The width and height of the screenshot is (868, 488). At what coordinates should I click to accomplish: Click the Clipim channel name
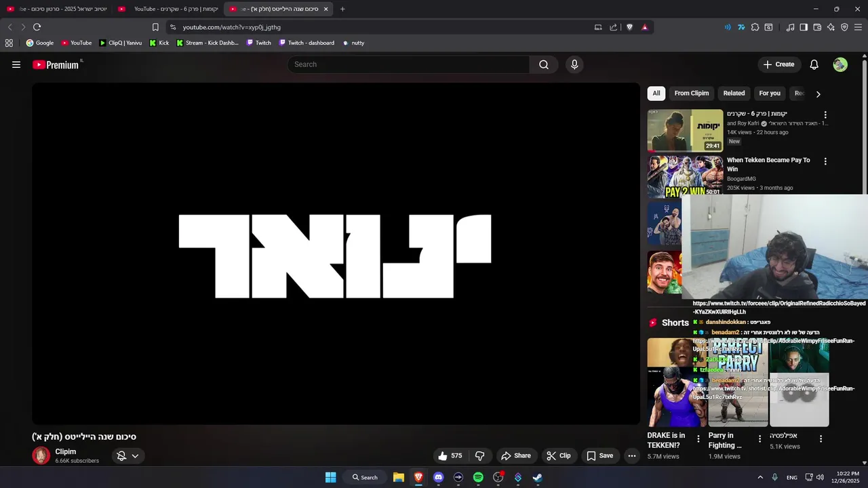66,451
